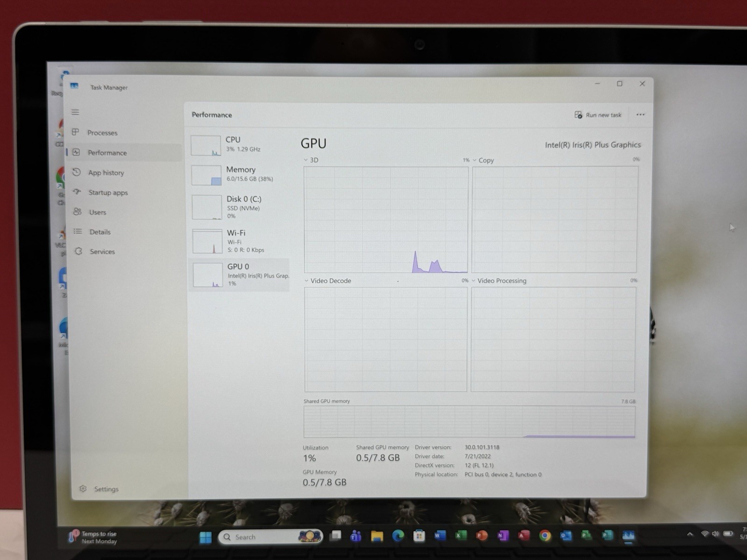Maximize the Task Manager window
This screenshot has width=747, height=560.
[620, 84]
